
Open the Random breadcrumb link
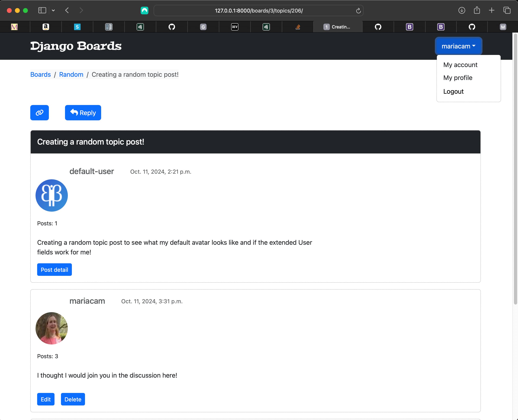pos(71,75)
